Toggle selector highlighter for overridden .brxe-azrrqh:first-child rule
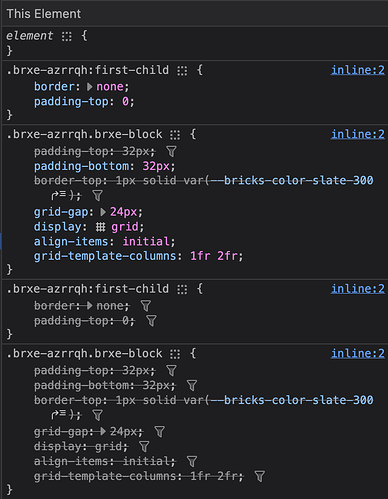The width and height of the screenshot is (388, 499). point(182,289)
